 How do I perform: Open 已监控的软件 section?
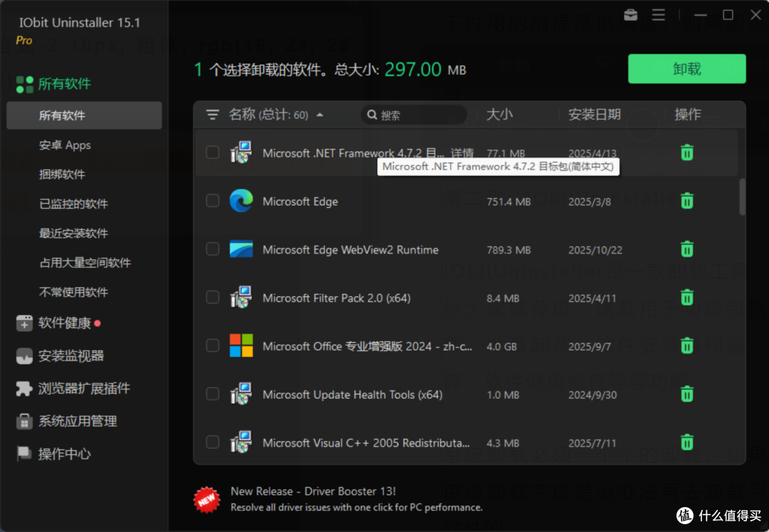[x=73, y=204]
